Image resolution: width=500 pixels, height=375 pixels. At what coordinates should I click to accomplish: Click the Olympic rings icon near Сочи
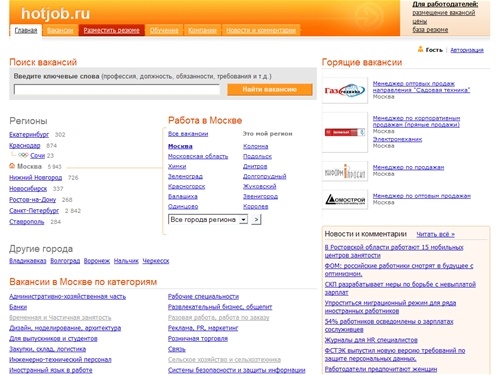(23, 155)
